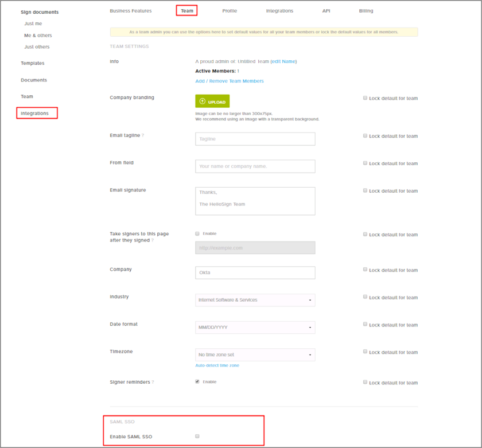Tick Lock default for team beside Company branding

(365, 98)
